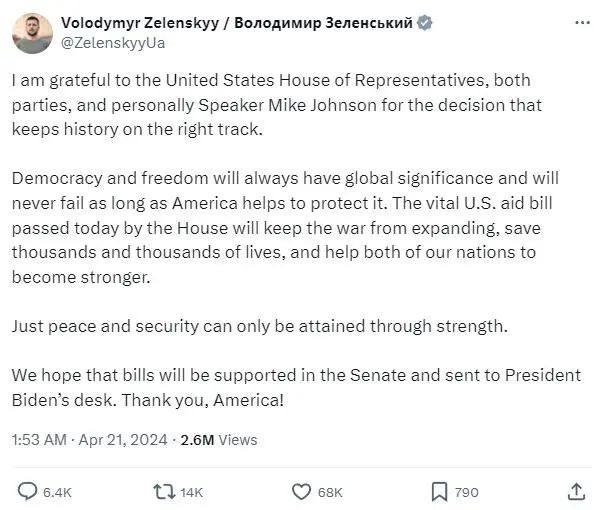Click the 1:53 AM timestamp
This screenshot has height=510, width=607.
tap(38, 439)
